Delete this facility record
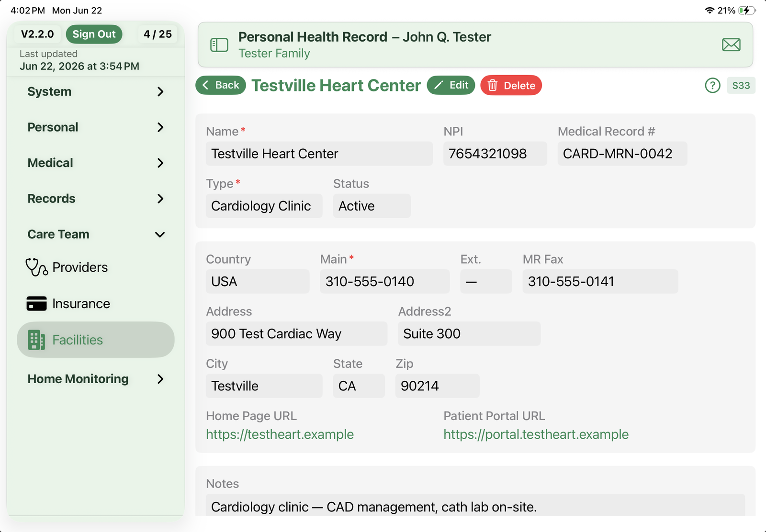766x532 pixels. pos(511,85)
